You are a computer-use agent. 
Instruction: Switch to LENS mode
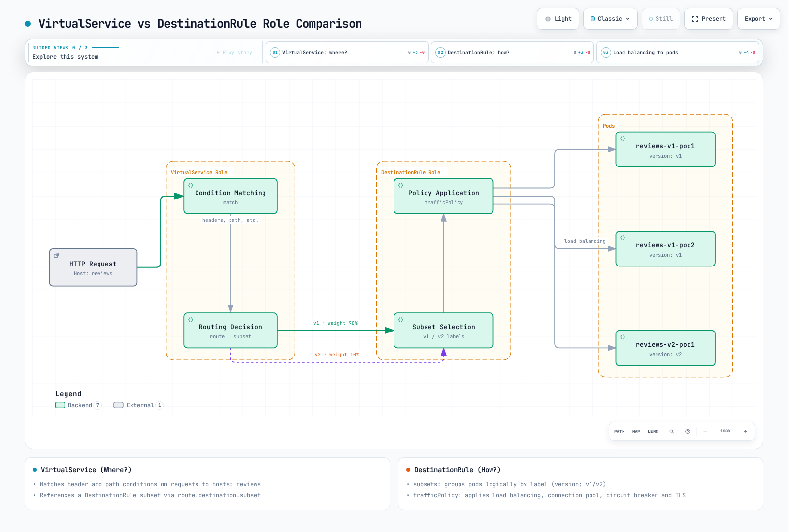click(653, 432)
